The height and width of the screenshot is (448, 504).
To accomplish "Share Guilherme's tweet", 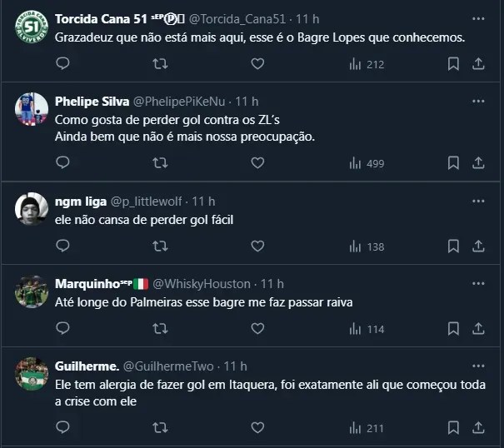I will [x=479, y=428].
